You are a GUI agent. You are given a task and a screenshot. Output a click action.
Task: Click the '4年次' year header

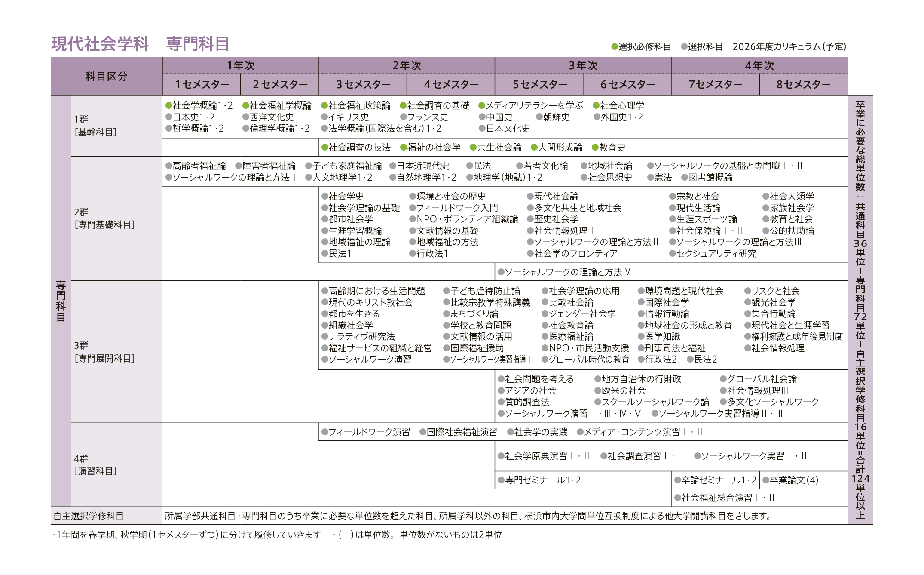[x=759, y=65]
